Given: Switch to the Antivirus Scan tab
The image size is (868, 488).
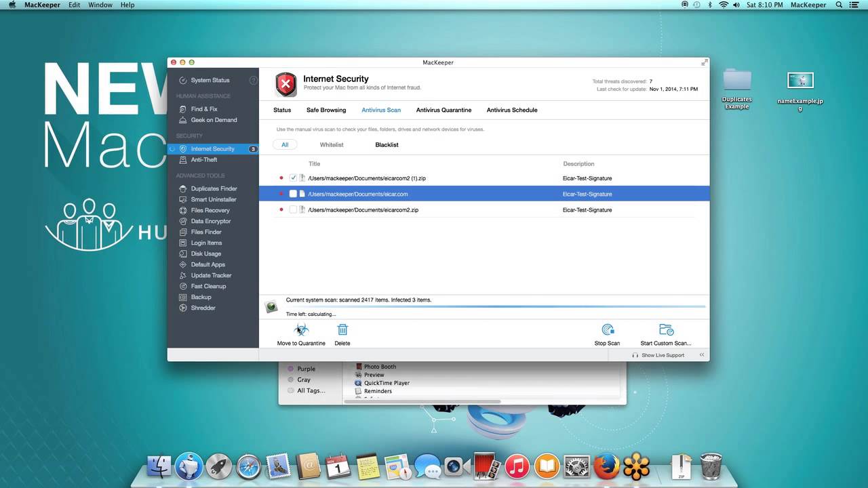Looking at the screenshot, I should tap(381, 110).
